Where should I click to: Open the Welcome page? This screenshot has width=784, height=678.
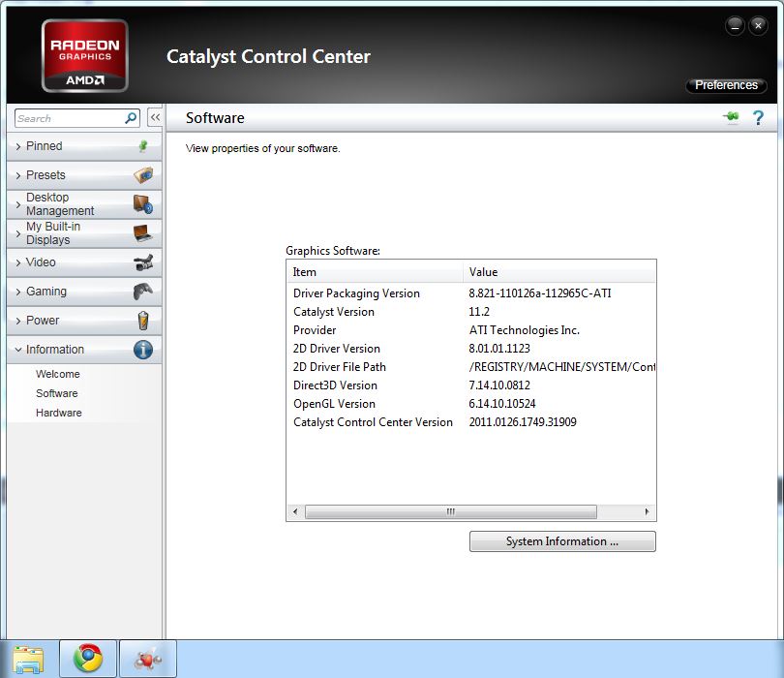pos(57,374)
